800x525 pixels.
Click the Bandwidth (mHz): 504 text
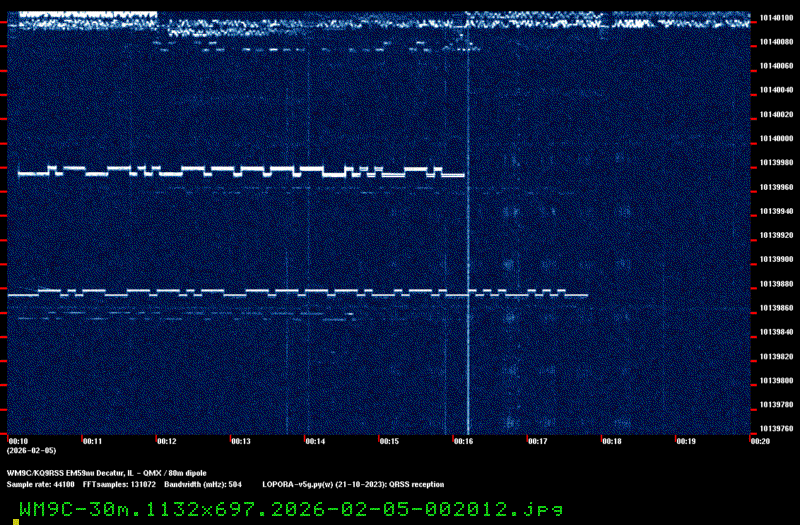pyautogui.click(x=203, y=485)
